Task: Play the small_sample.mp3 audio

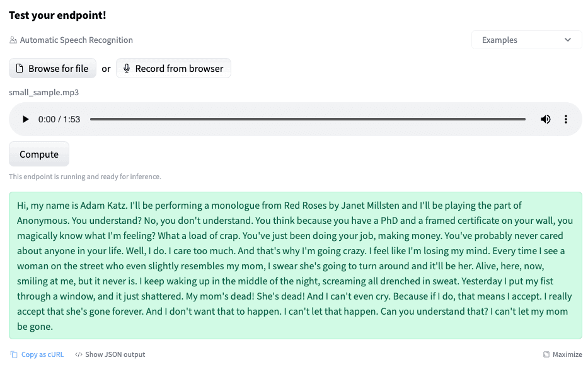Action: pos(25,119)
